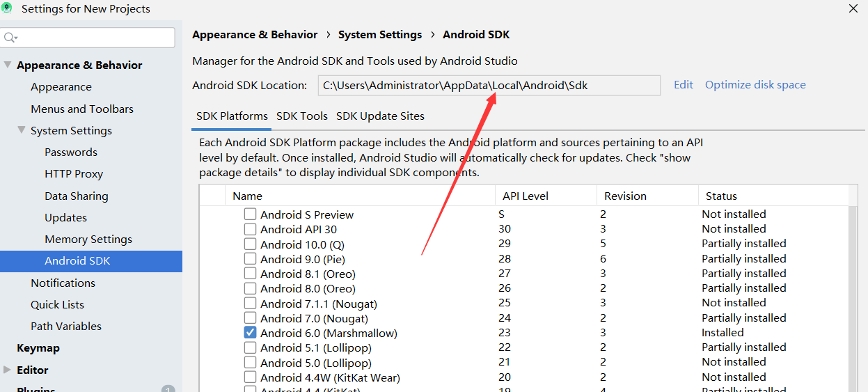Viewport: 868px width, 392px height.
Task: Click API level 29 cell
Action: (x=505, y=244)
